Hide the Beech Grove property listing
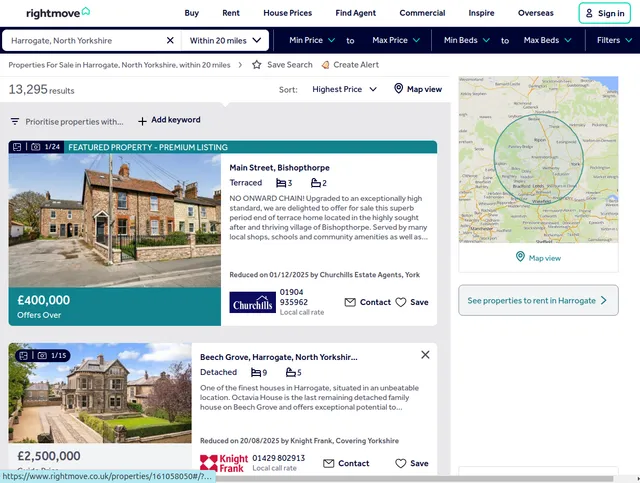The width and height of the screenshot is (640, 483). 425,355
